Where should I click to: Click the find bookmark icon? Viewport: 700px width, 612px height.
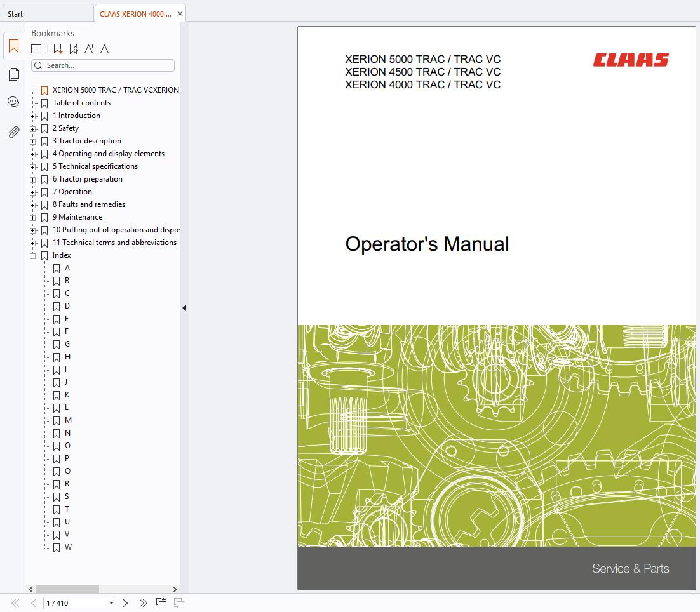point(74,49)
